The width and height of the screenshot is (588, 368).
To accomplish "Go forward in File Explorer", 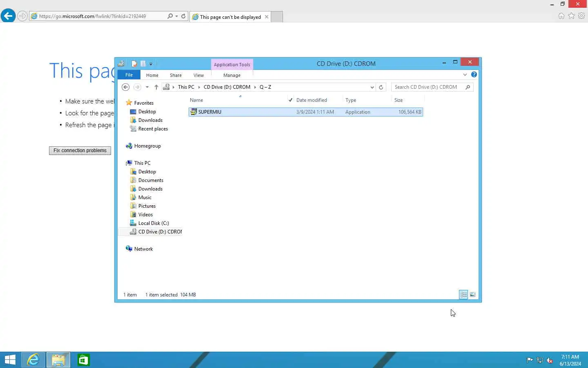I will pos(137,87).
